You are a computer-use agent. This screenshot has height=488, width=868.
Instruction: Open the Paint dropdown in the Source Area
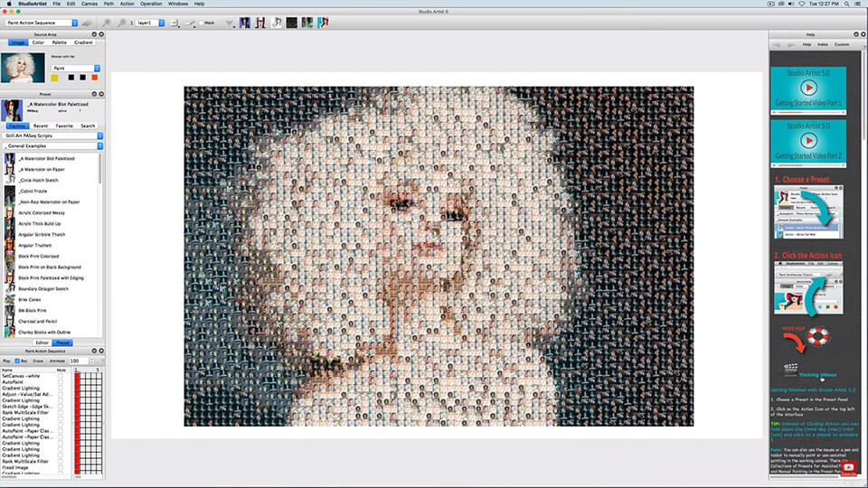[x=75, y=68]
